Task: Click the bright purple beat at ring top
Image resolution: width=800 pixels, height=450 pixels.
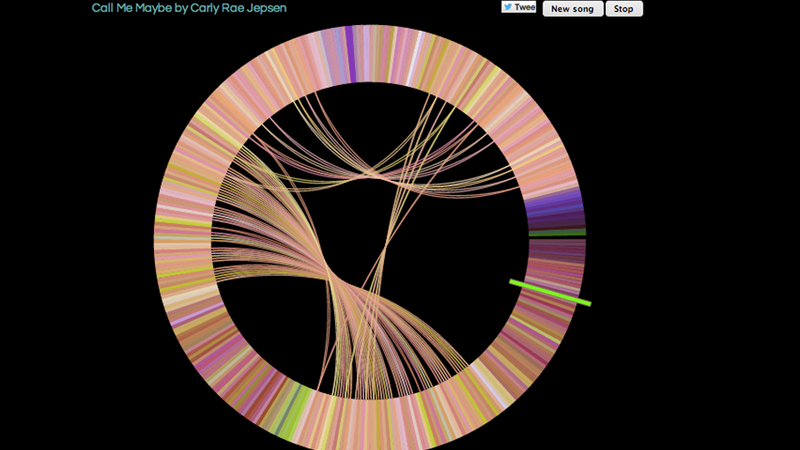Action: (x=351, y=54)
